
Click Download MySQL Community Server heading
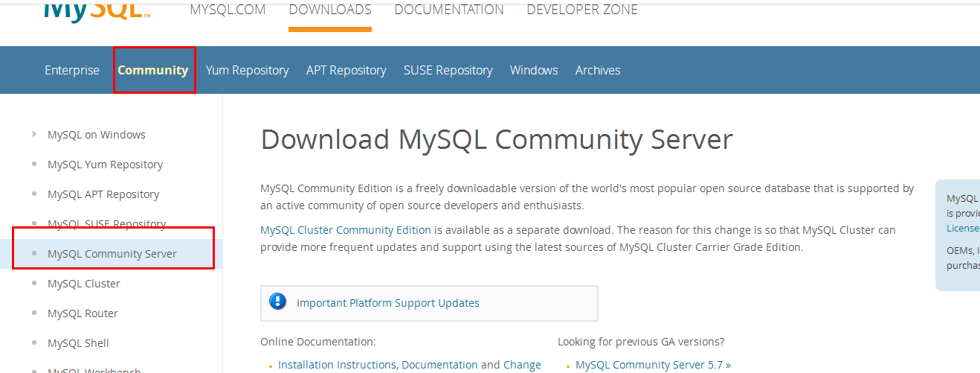[497, 140]
